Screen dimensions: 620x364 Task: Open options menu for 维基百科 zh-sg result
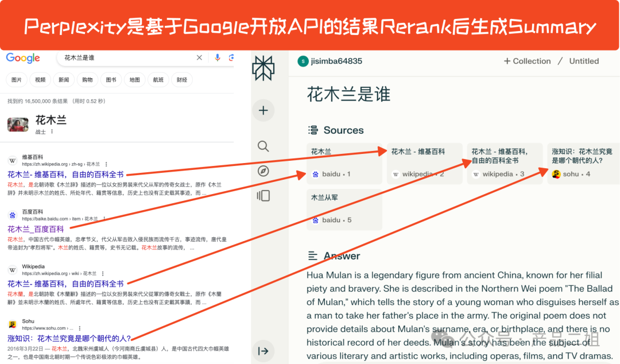[x=106, y=164]
